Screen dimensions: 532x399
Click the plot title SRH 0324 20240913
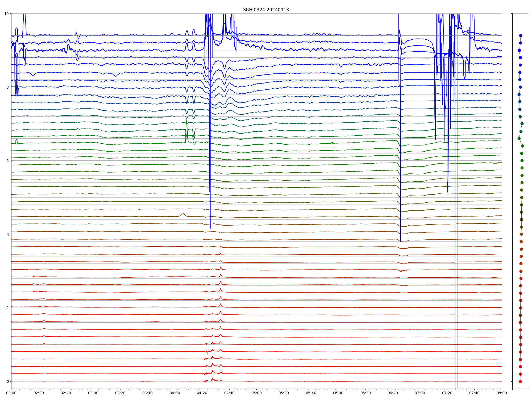266,10
